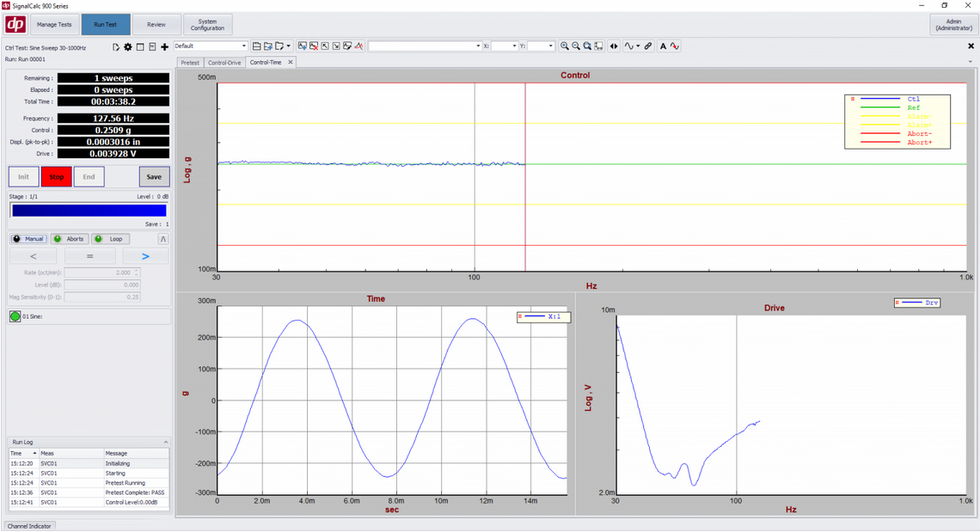Toggle the Aborts indicator button
Image resolution: width=980 pixels, height=532 pixels.
click(x=69, y=239)
